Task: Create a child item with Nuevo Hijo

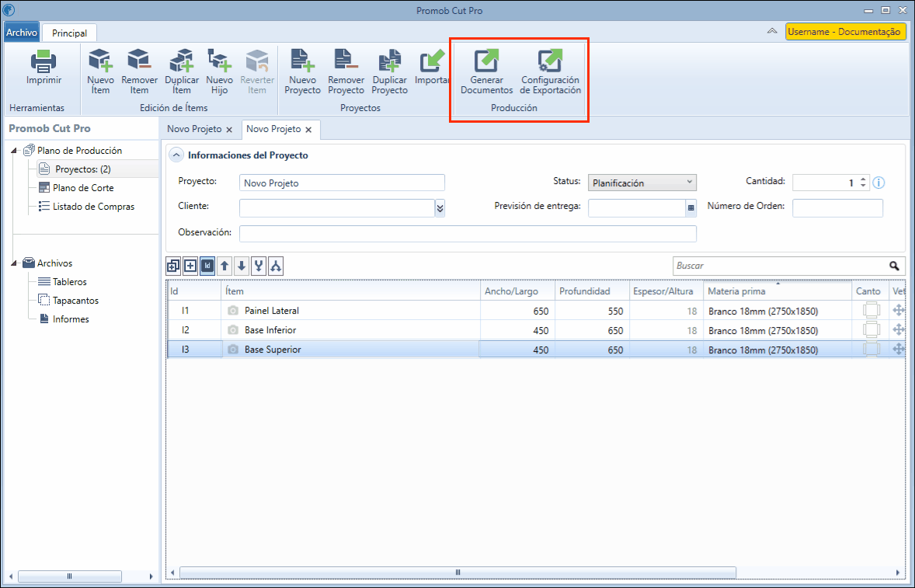Action: click(x=219, y=71)
